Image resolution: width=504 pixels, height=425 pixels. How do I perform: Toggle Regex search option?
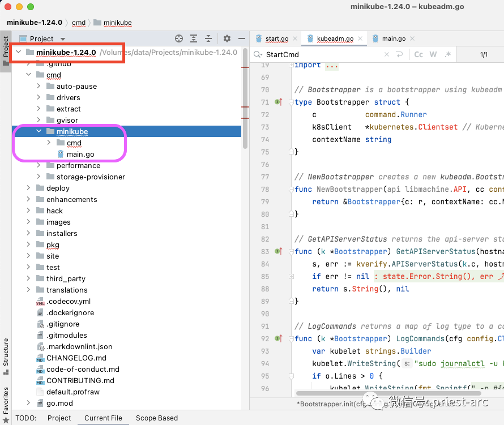coord(447,54)
